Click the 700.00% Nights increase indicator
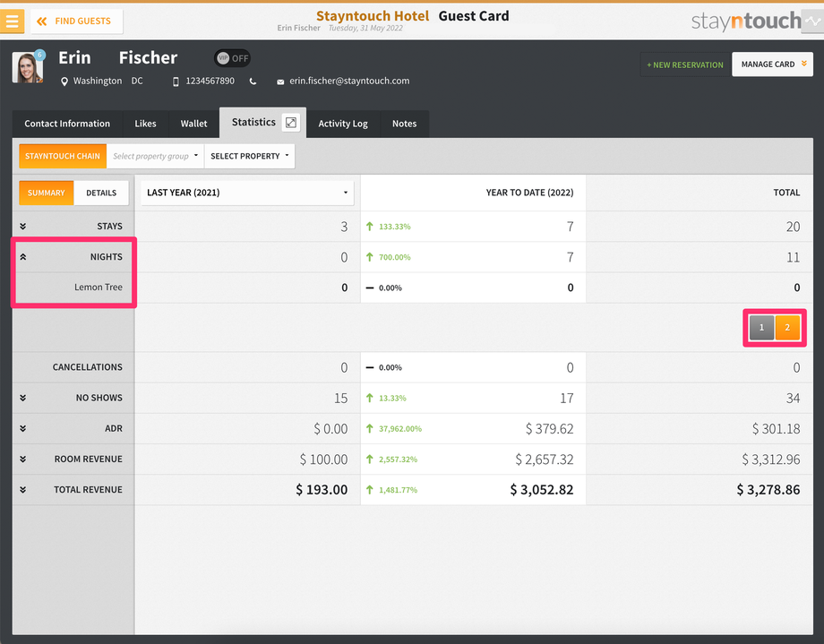 click(389, 257)
